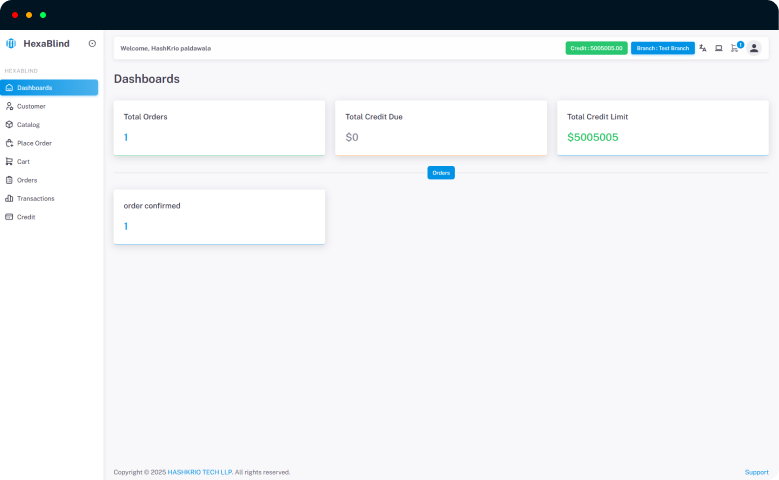
Task: Click the $5005005 credit limit value
Action: tap(593, 137)
